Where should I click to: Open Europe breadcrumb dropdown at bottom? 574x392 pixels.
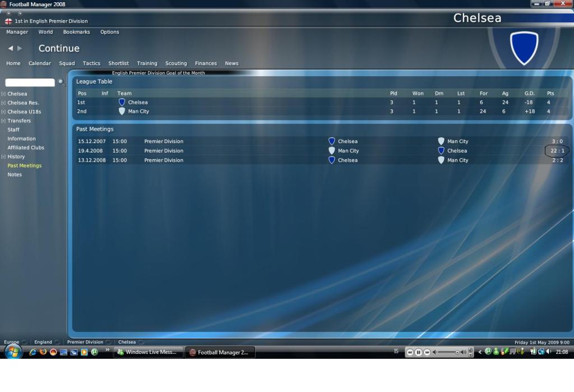tap(25, 342)
